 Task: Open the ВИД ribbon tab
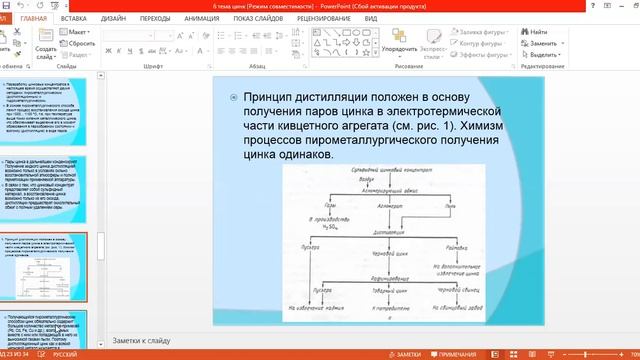[371, 18]
